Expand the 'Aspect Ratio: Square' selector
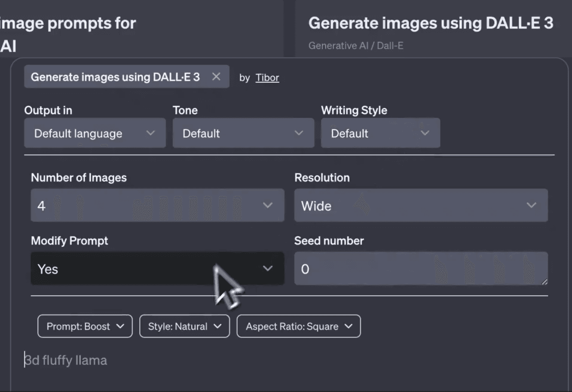 [x=298, y=326]
